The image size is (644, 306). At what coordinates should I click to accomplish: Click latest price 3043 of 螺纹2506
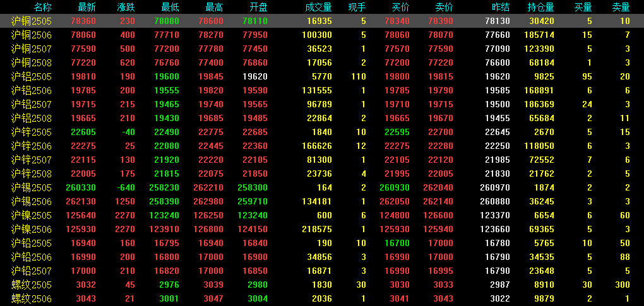click(86, 298)
